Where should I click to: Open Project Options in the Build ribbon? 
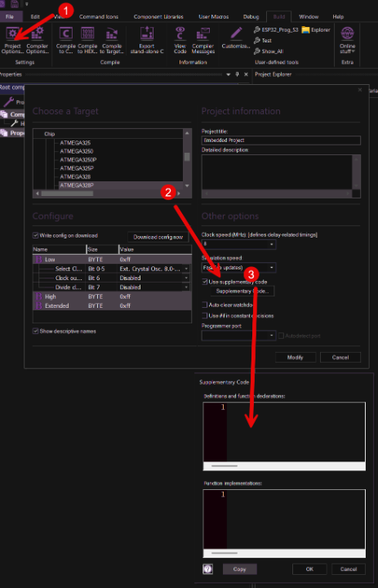pos(12,40)
